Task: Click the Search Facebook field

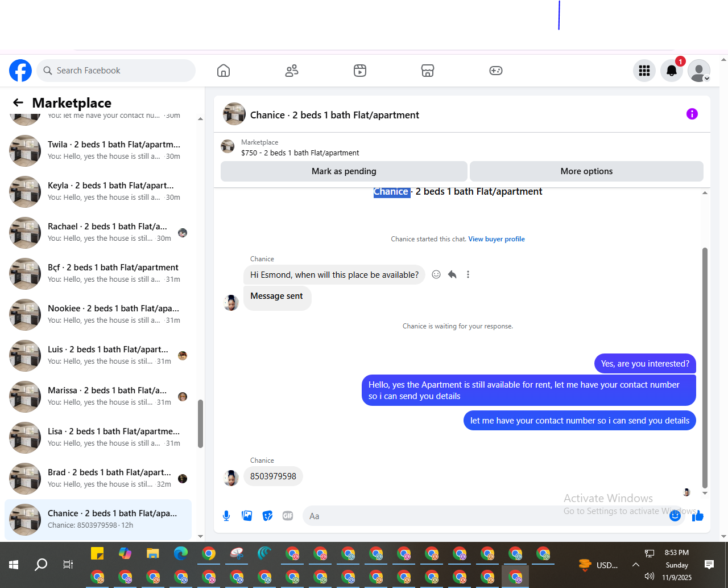Action: click(117, 71)
